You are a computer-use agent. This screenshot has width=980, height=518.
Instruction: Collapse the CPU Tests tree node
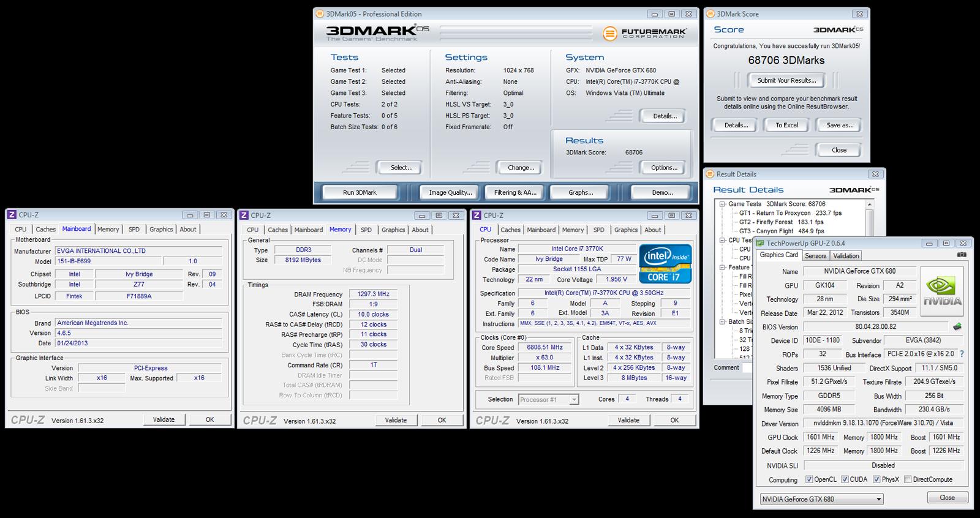pos(722,240)
